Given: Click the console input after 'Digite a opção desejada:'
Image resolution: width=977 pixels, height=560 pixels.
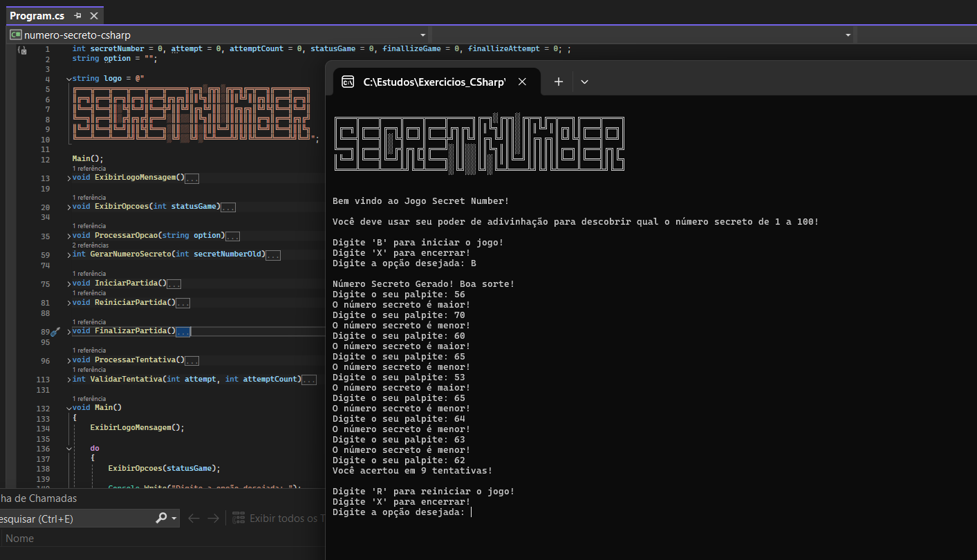Looking at the screenshot, I should tap(472, 512).
